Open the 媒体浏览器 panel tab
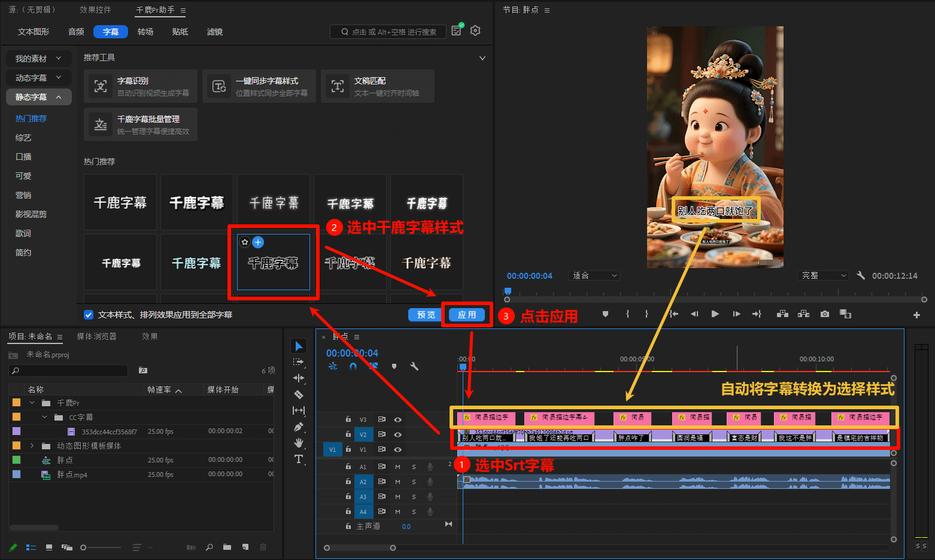Image resolution: width=935 pixels, height=560 pixels. 96,336
